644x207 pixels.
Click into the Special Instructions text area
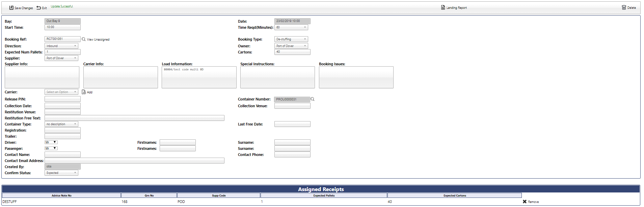coord(277,77)
